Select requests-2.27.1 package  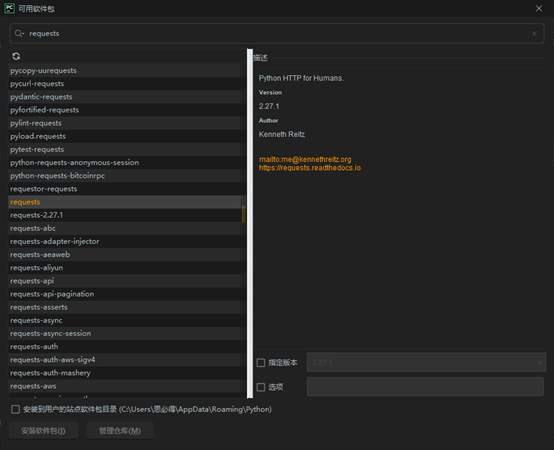pos(125,215)
